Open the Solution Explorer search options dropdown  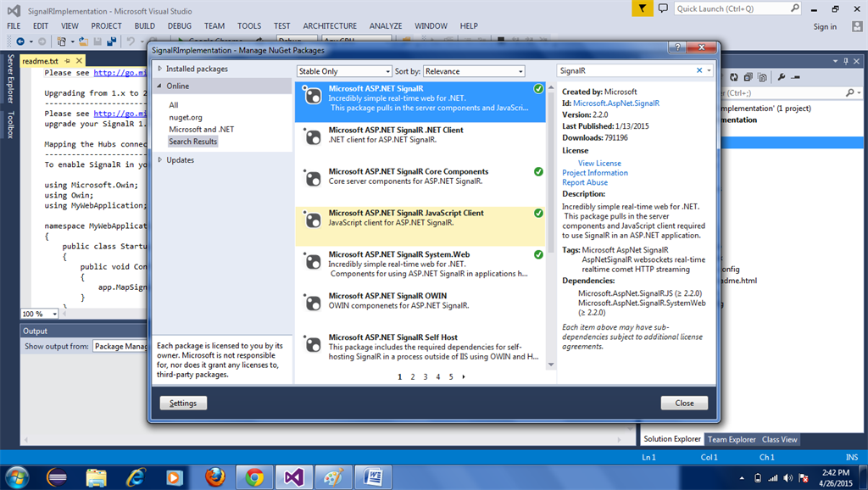tap(860, 93)
